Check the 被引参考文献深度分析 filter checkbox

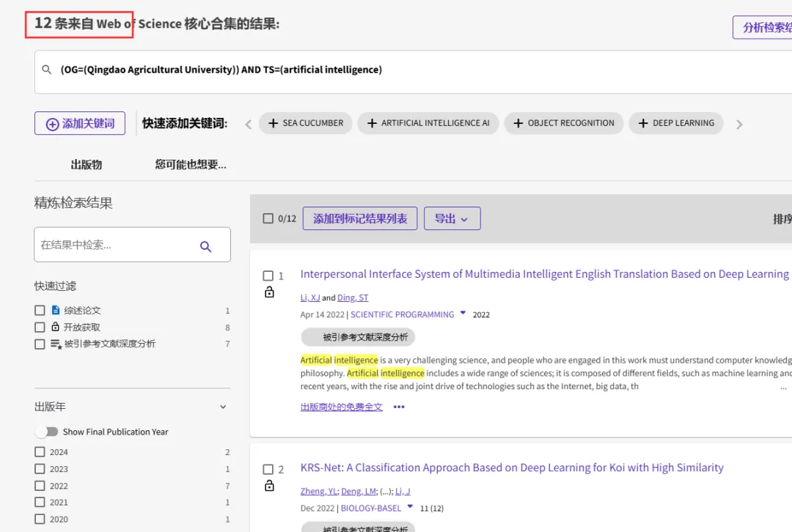point(40,344)
